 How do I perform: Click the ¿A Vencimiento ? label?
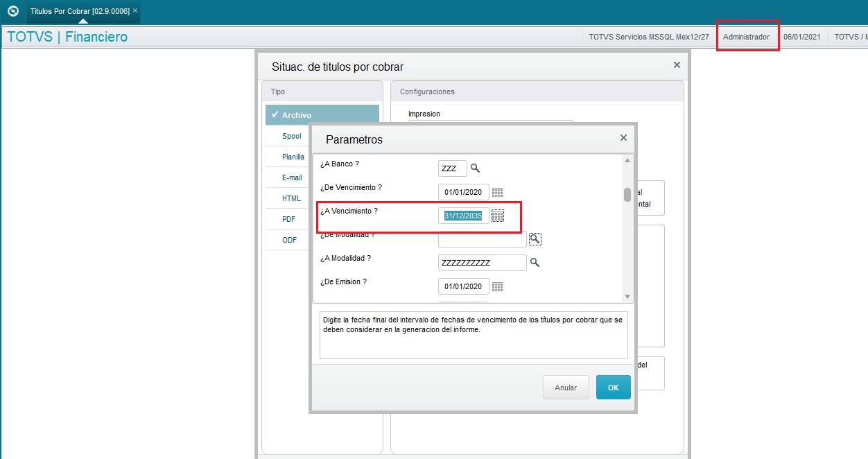click(349, 211)
